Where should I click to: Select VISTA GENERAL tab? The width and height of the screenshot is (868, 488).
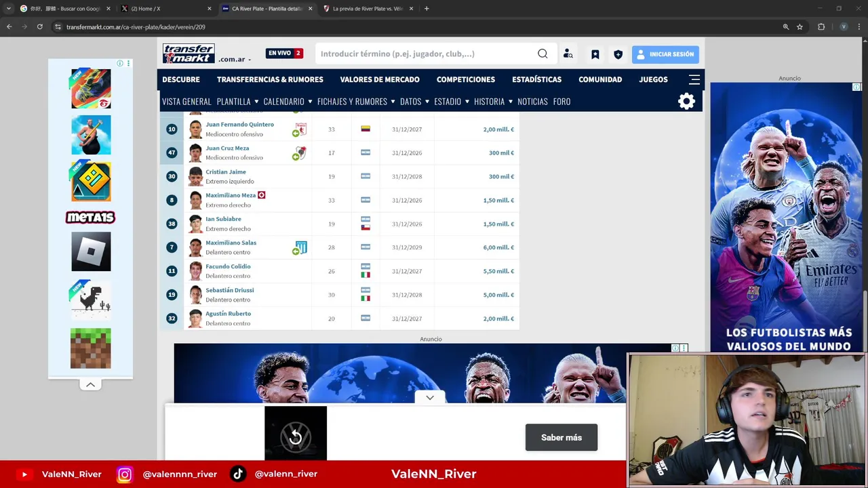click(186, 102)
